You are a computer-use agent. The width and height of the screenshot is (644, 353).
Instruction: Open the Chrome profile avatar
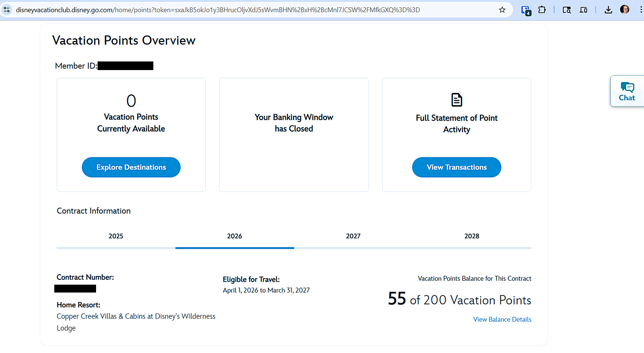(625, 10)
